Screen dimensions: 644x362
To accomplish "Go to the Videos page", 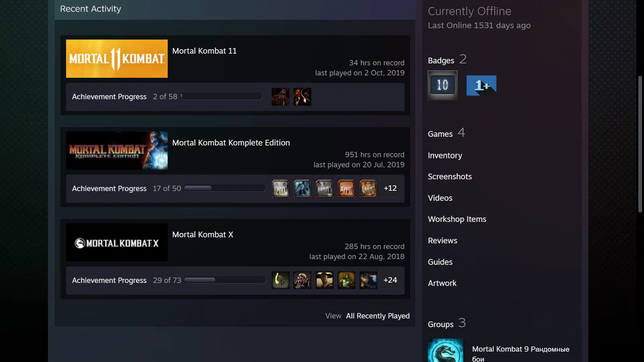I will pyautogui.click(x=440, y=198).
